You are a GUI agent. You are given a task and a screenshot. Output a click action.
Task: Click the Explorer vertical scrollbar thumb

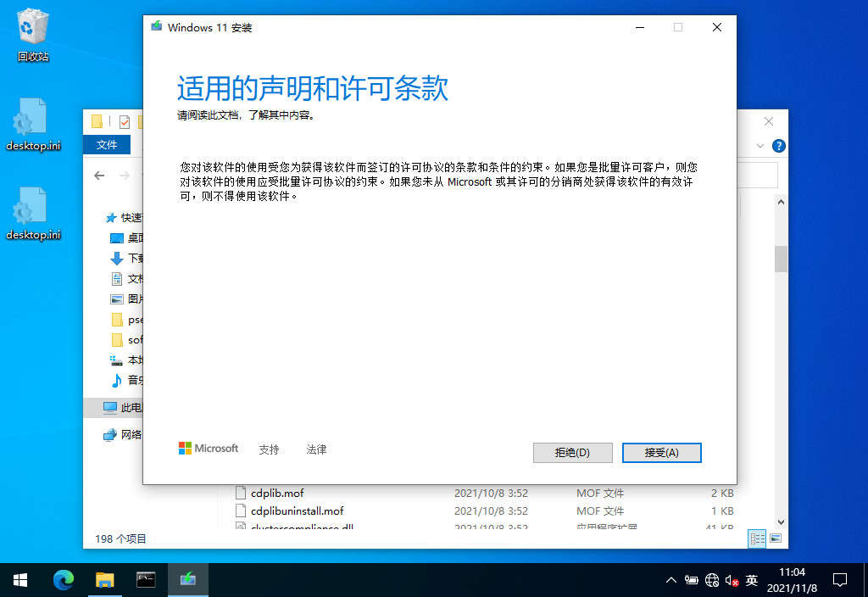click(781, 259)
